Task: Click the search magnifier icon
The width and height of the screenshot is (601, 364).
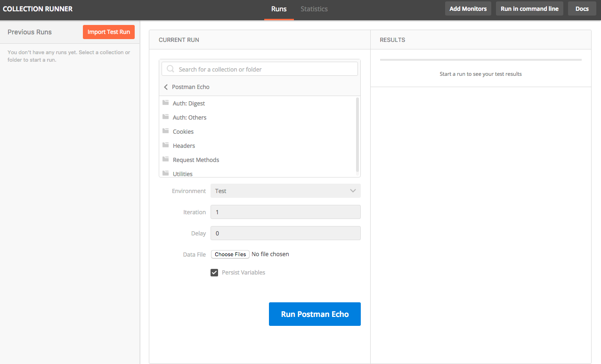Action: point(170,69)
